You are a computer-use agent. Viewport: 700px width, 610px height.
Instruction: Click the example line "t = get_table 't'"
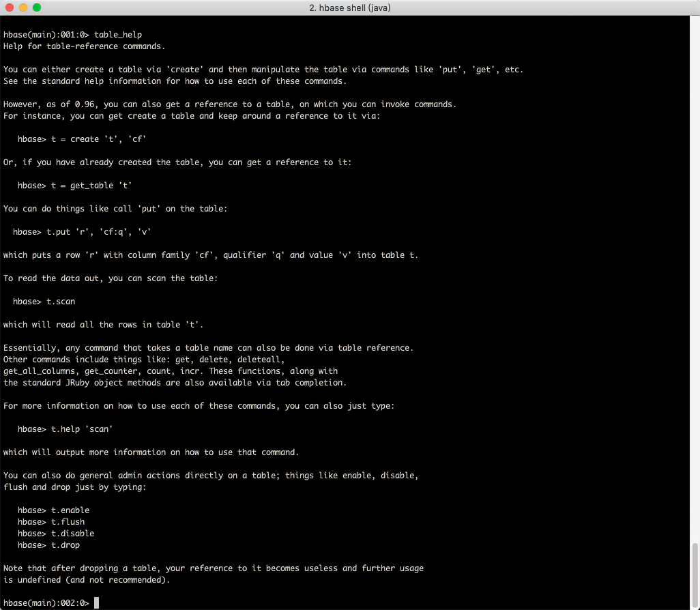pos(91,186)
